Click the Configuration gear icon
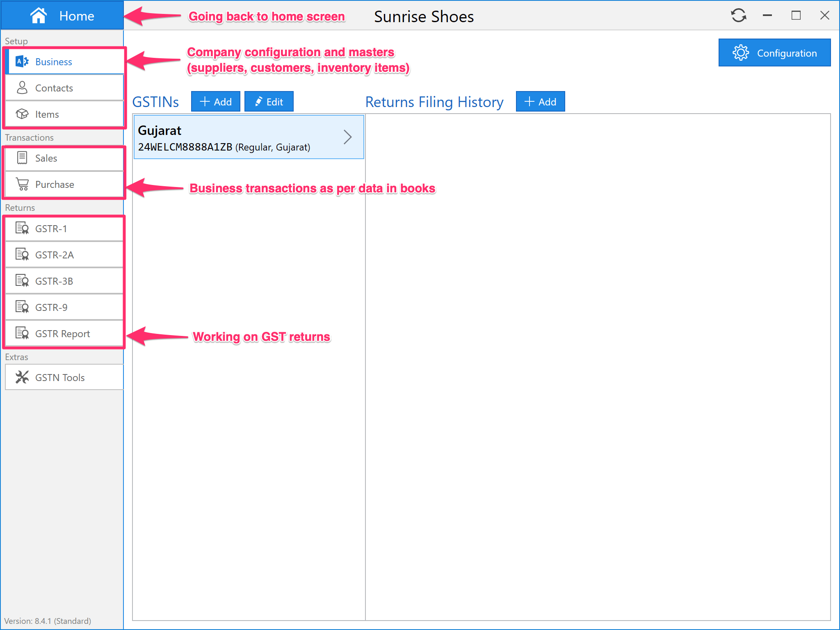Viewport: 840px width, 630px height. (741, 53)
